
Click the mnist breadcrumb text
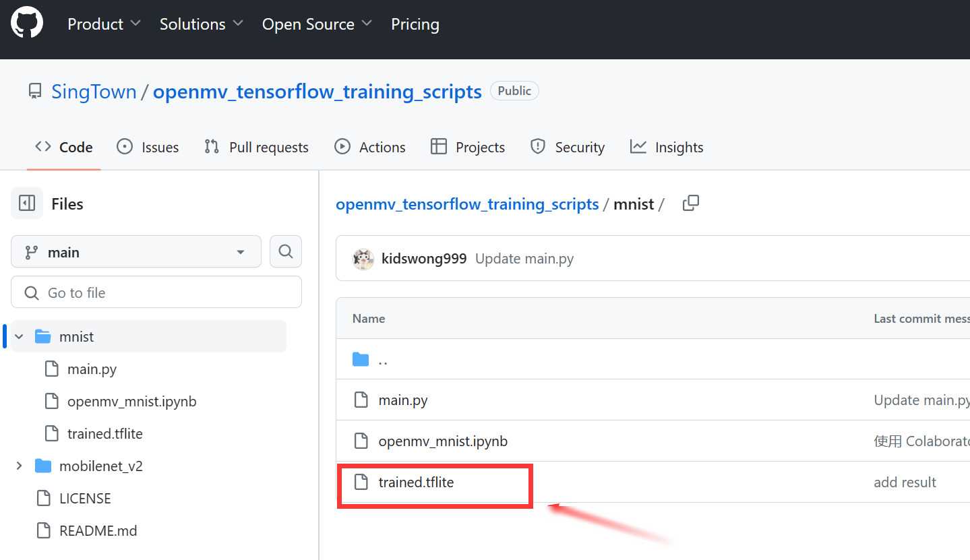[x=634, y=204]
